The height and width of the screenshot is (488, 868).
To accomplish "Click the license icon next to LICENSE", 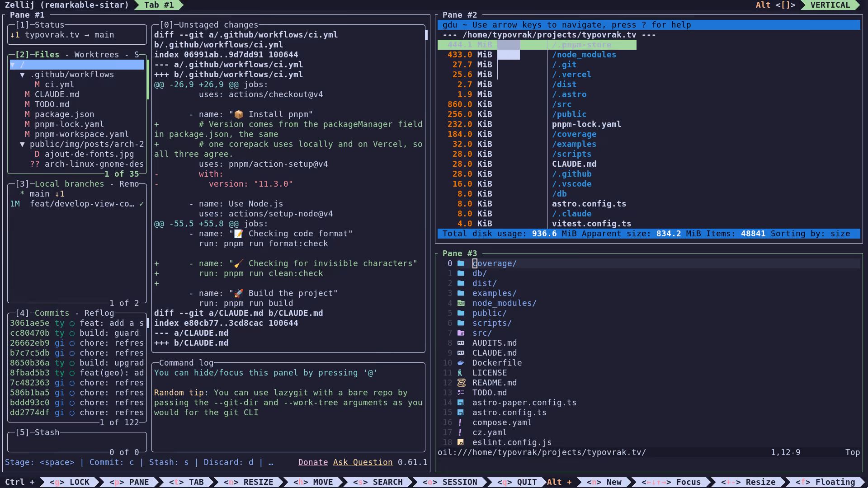I will pos(460,373).
